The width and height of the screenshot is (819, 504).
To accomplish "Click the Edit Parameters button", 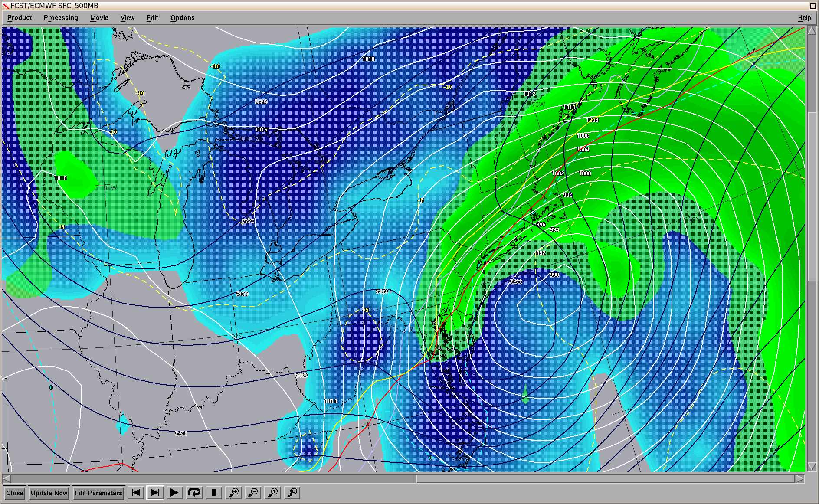I will point(98,493).
